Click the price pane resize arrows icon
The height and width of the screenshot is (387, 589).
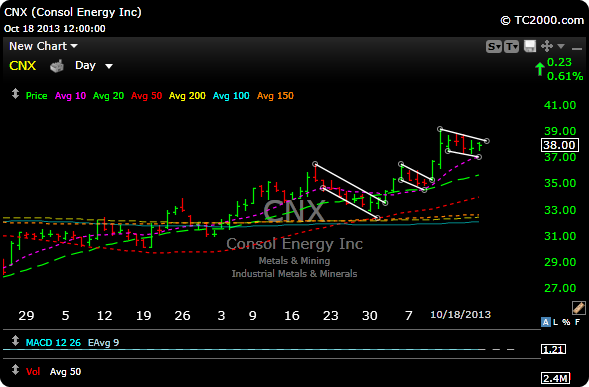click(15, 94)
